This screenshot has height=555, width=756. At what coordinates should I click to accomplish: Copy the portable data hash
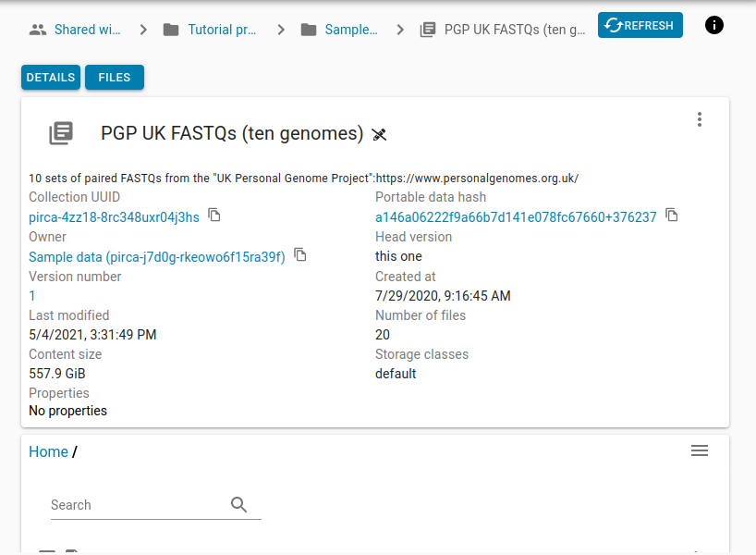point(672,216)
